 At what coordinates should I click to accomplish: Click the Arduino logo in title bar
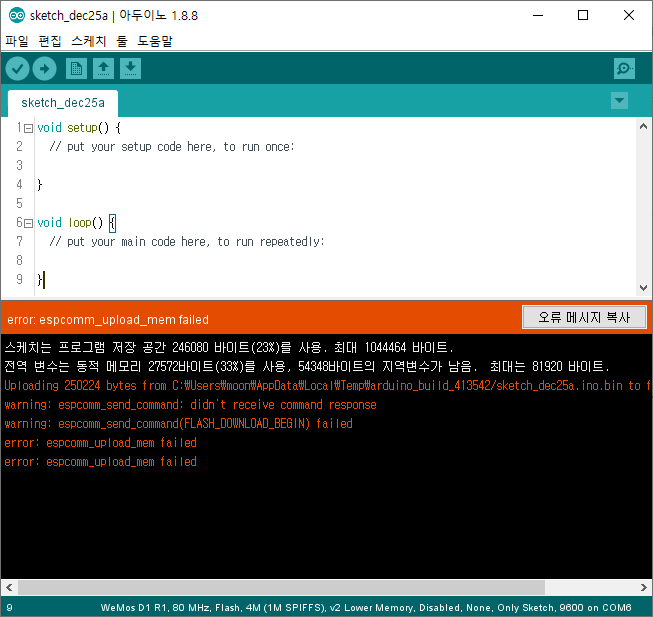[x=17, y=15]
